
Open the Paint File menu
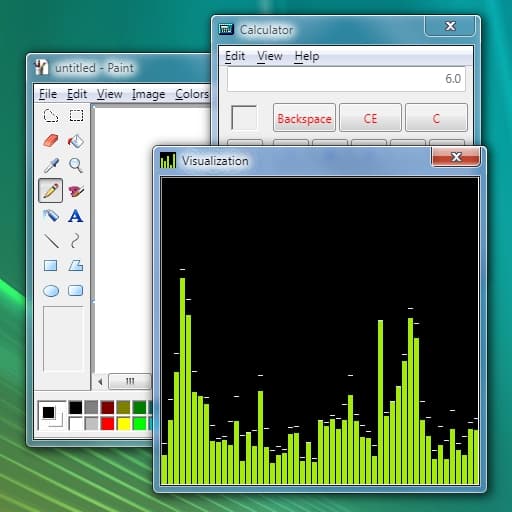pos(48,94)
